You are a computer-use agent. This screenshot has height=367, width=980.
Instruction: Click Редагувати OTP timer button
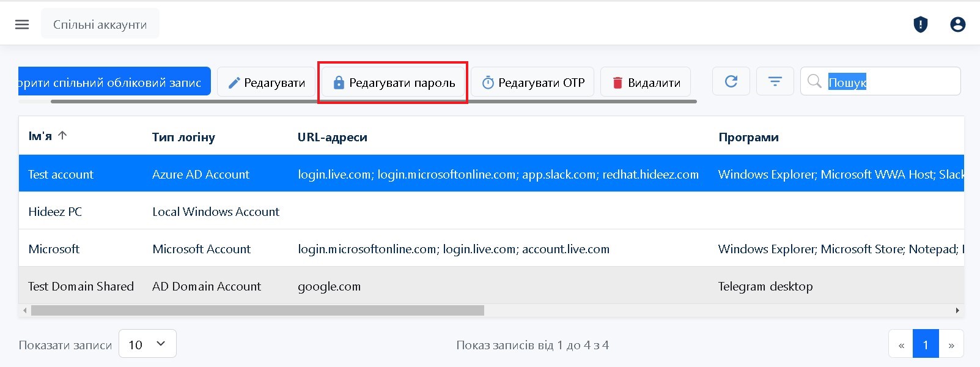pyautogui.click(x=532, y=83)
